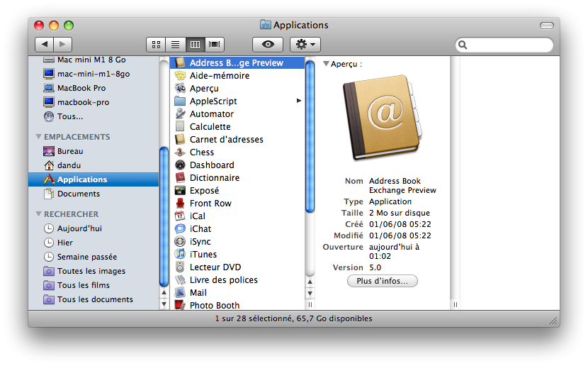Select Carnet d'adresses app
Image resolution: width=588 pixels, height=366 pixels.
pyautogui.click(x=237, y=139)
